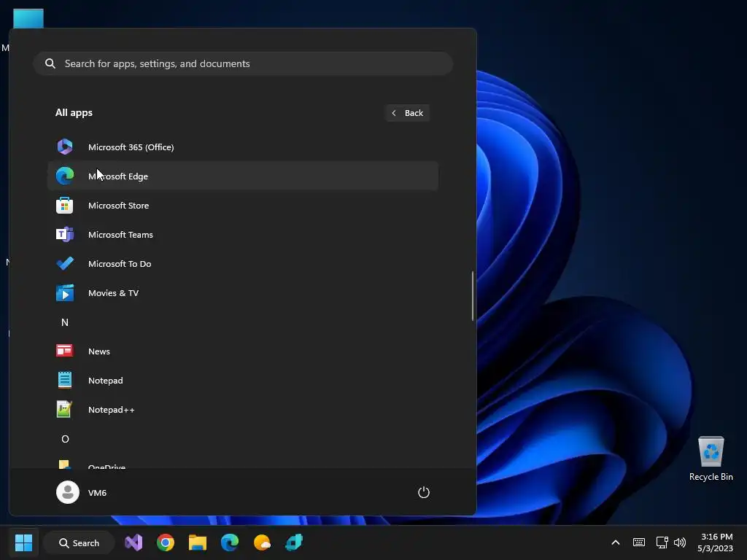Viewport: 747px width, 560px height.
Task: Select the Microsoft Teams text label
Action: click(x=120, y=234)
